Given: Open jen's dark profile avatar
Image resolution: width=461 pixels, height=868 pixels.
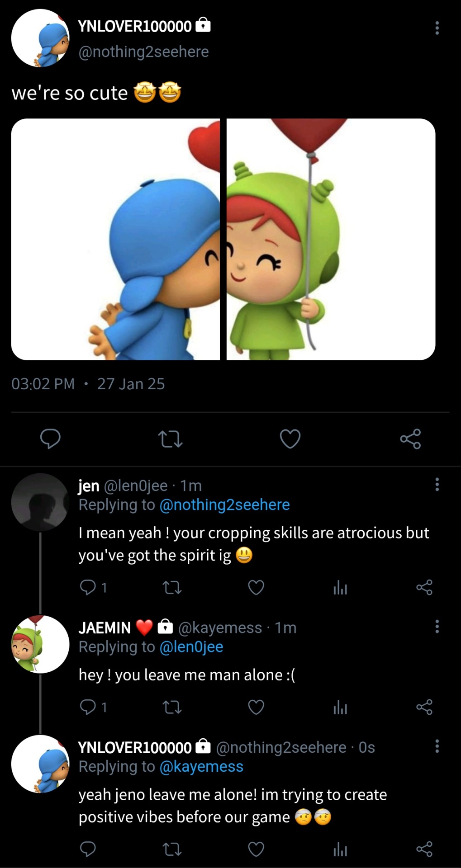Looking at the screenshot, I should [x=40, y=502].
